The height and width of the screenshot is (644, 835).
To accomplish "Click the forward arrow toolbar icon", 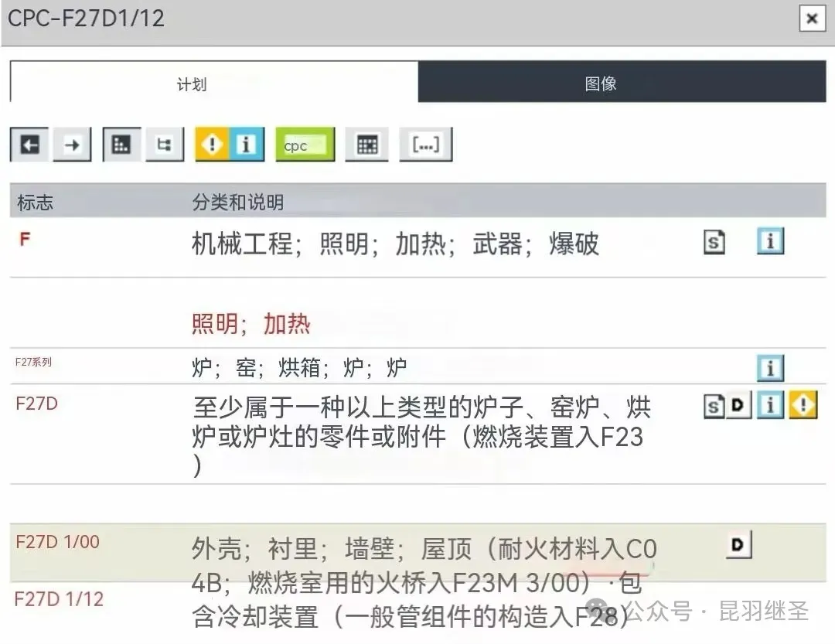I will 72,145.
